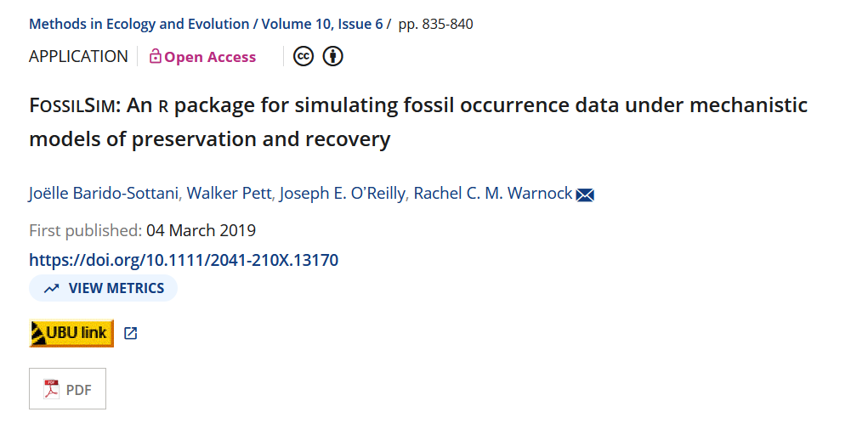Click the envelope icon beside Rachel Warnock
This screenshot has height=429, width=868.
(585, 195)
